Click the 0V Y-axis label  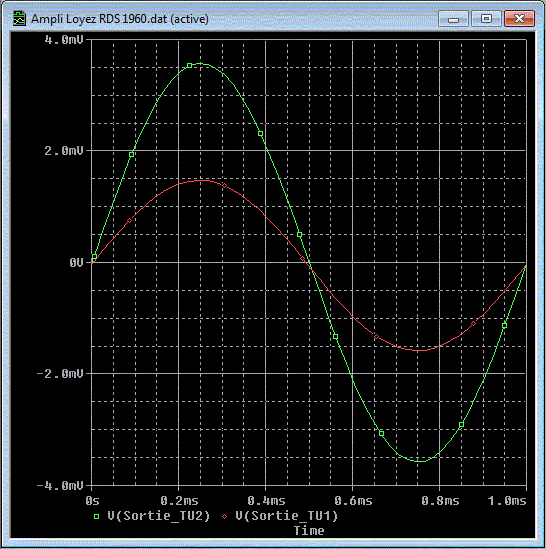76,262
